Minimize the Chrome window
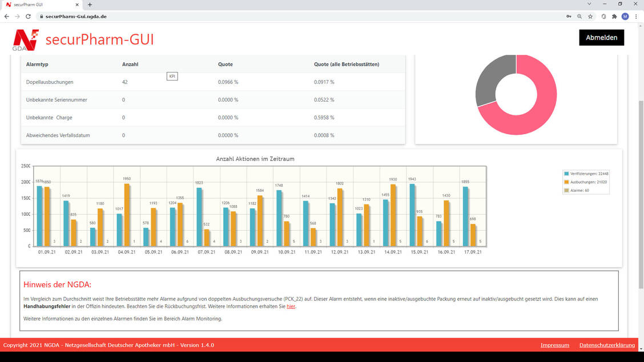 tap(605, 4)
